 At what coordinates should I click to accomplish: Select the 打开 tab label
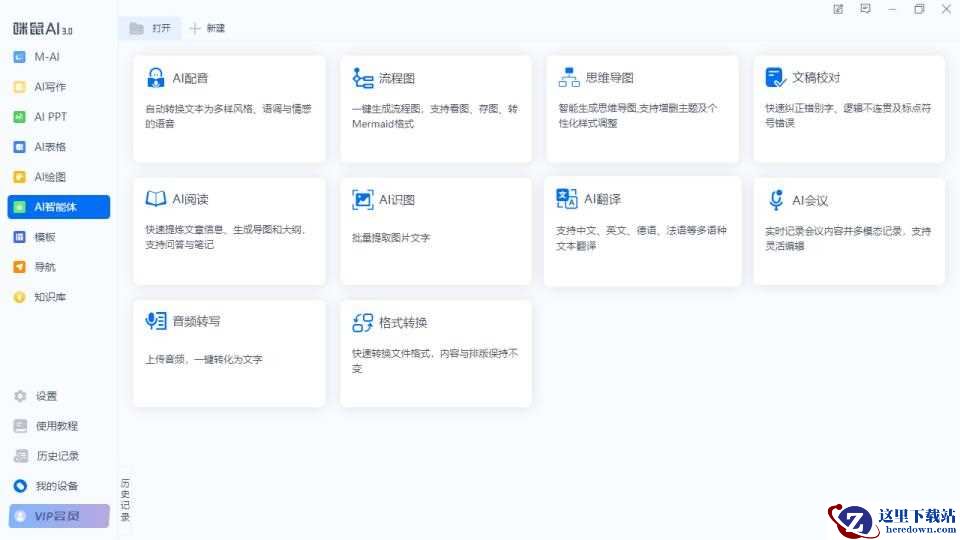(161, 28)
